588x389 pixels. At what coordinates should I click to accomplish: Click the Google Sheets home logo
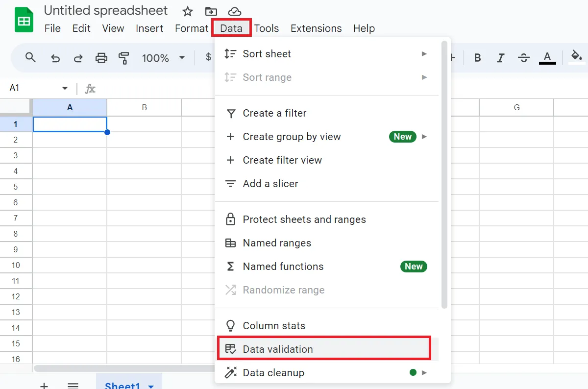pyautogui.click(x=24, y=20)
